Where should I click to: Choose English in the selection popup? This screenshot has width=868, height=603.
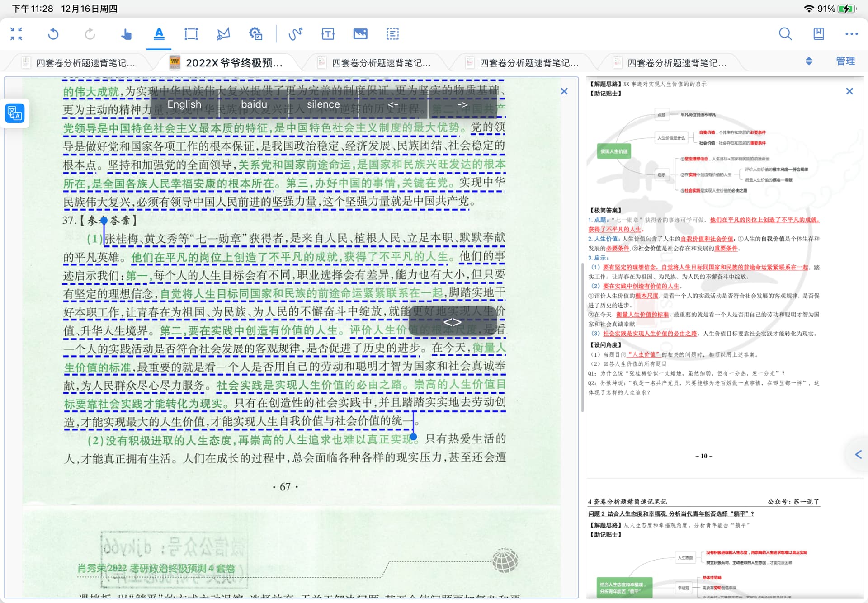184,104
